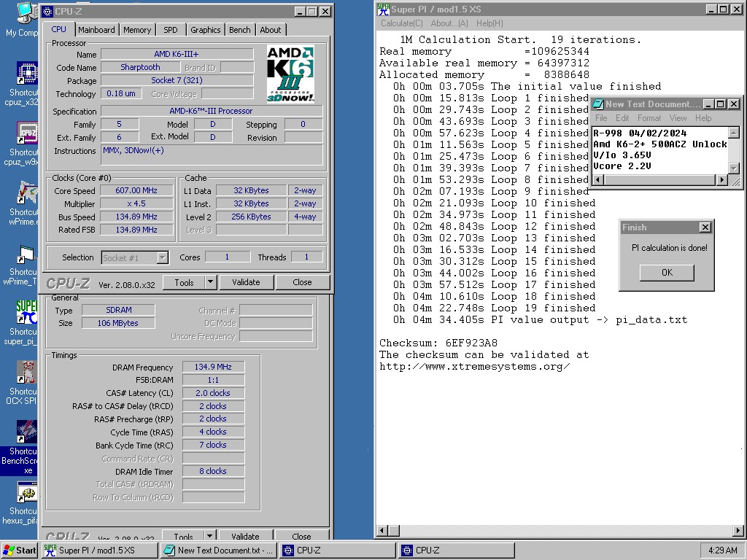The height and width of the screenshot is (560, 747).
Task: Click the CPU-Z title bar app icon
Action: click(47, 12)
